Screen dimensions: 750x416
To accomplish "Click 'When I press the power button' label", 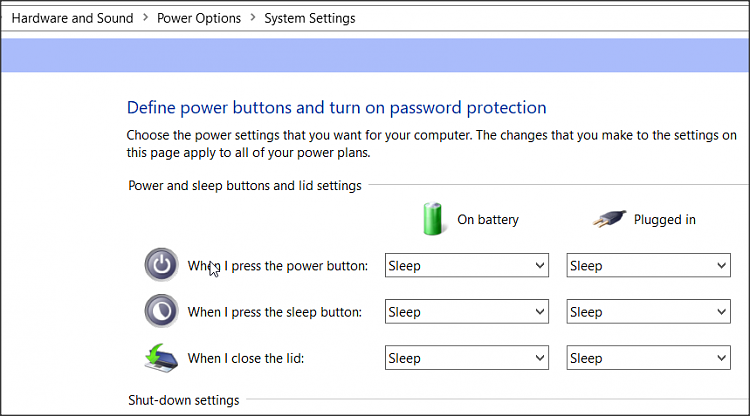I will tap(278, 266).
